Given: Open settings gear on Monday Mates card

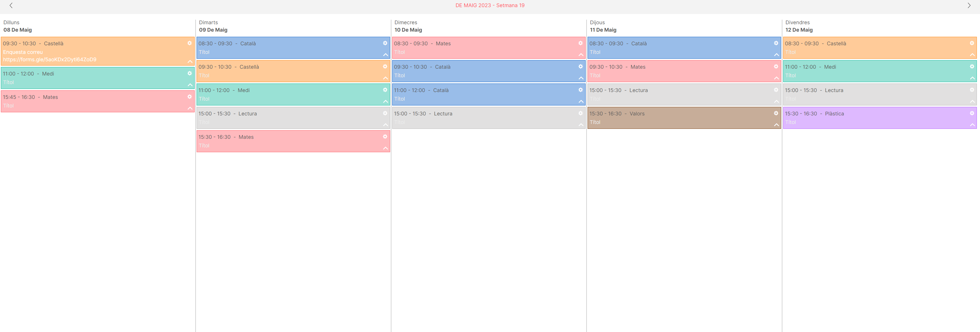Looking at the screenshot, I should [190, 97].
